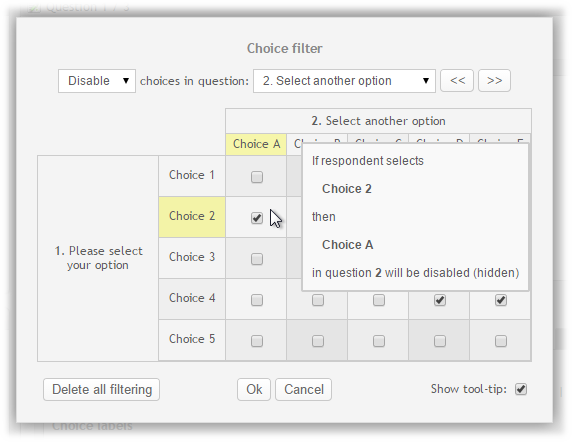Open the Disable mode dropdown
572x442 pixels.
97,81
